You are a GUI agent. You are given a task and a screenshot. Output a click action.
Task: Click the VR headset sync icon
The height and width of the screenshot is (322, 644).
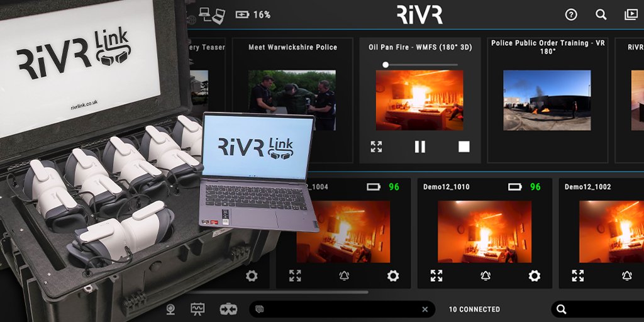tap(228, 309)
